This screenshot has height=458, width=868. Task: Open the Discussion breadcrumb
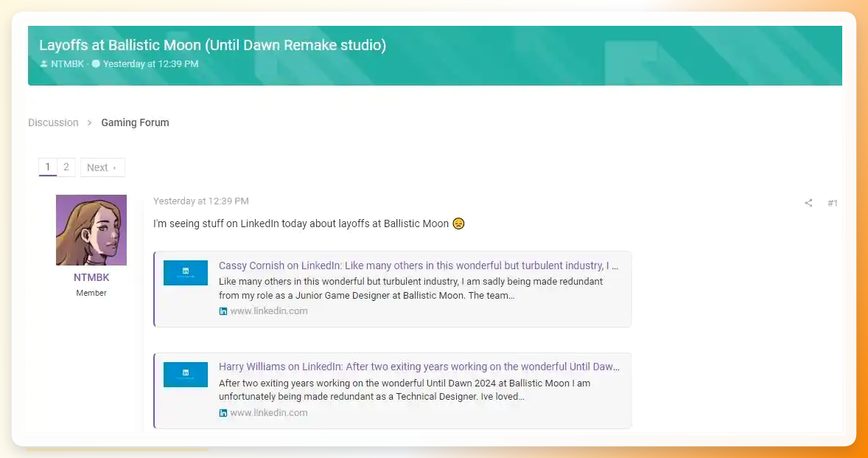[x=53, y=122]
